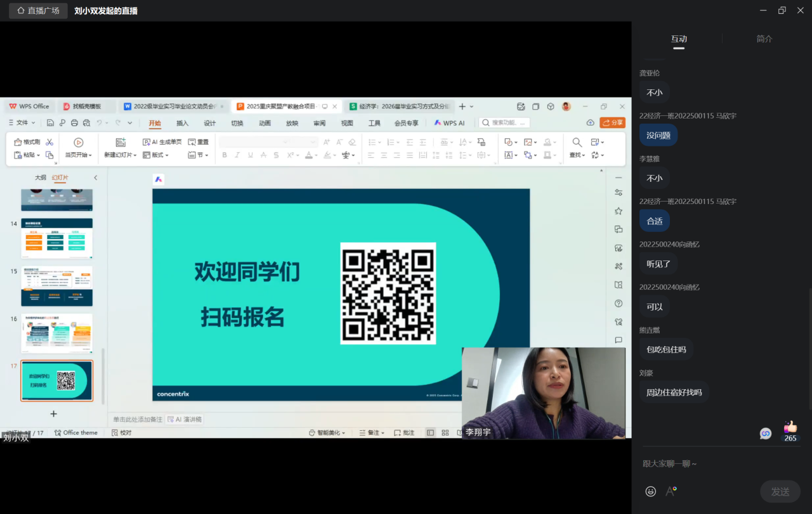Viewport: 812px width, 514px height.
Task: Toggle the 批注 comments pane
Action: tap(404, 433)
